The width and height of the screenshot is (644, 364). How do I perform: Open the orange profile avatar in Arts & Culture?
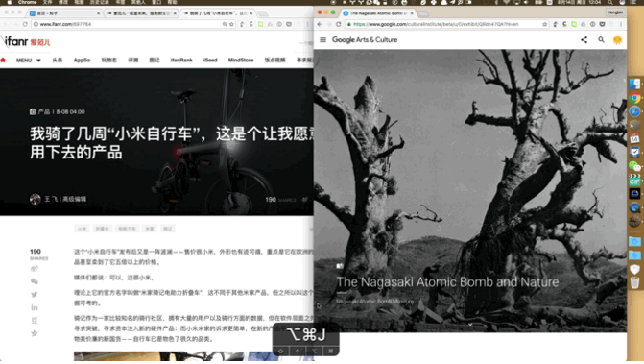[x=617, y=39]
